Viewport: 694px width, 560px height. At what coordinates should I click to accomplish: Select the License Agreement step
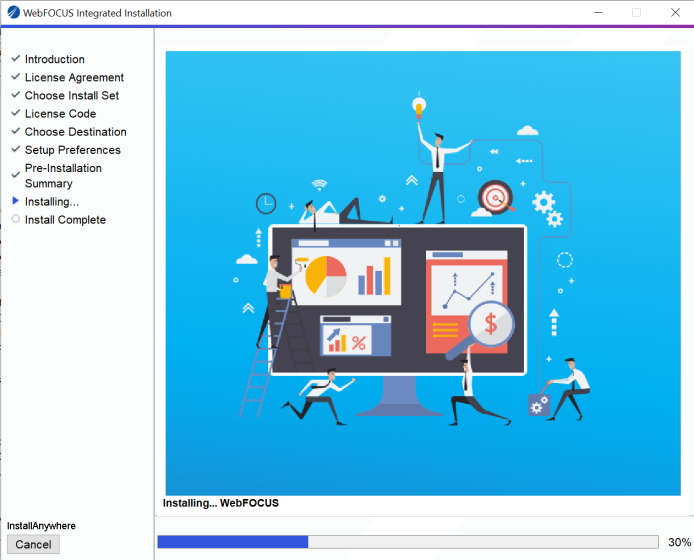pos(74,77)
